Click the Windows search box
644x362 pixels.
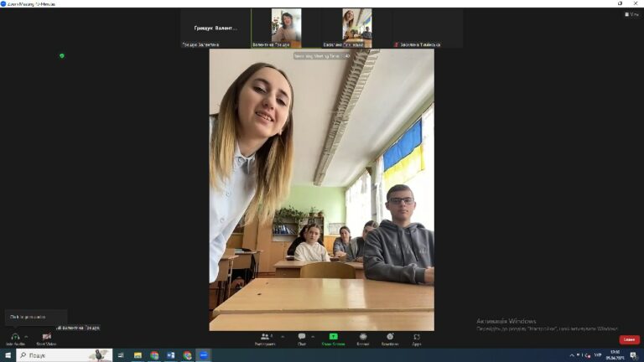[x=64, y=355]
